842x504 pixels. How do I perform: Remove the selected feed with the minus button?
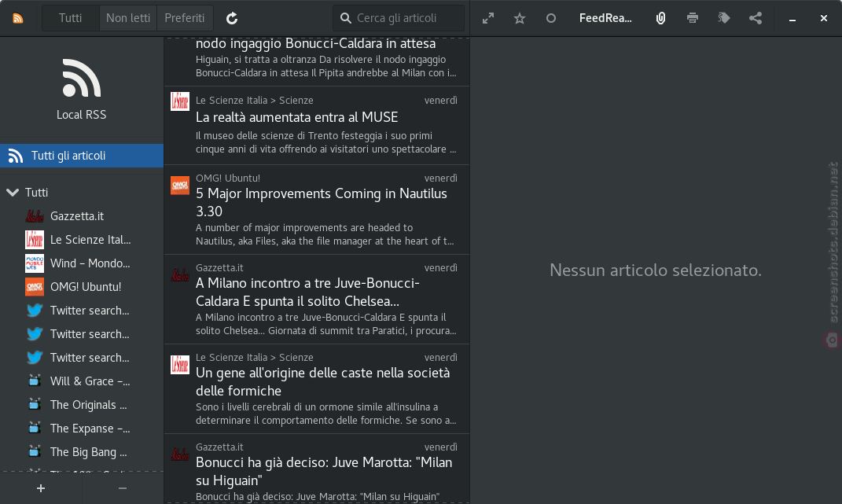point(123,488)
